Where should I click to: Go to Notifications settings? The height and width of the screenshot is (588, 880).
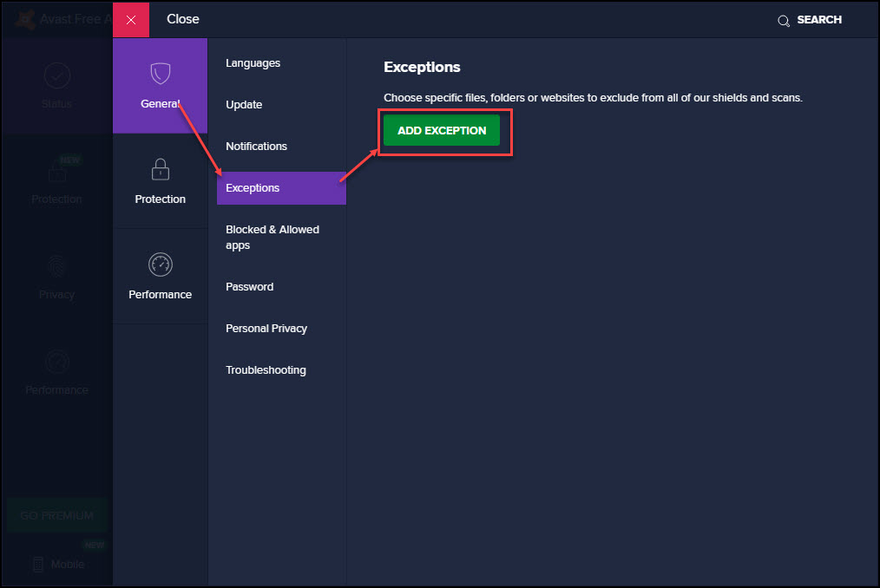[256, 147]
